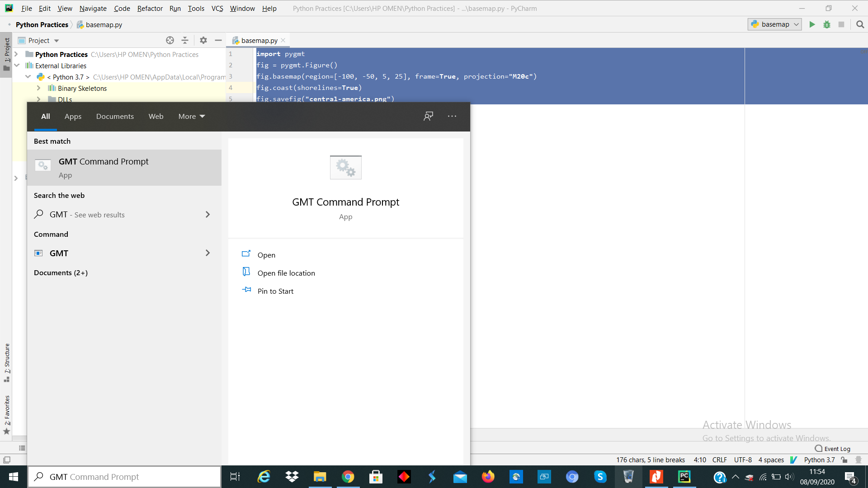The image size is (868, 488).
Task: Open Search Everywhere magnifier icon
Action: [x=860, y=24]
